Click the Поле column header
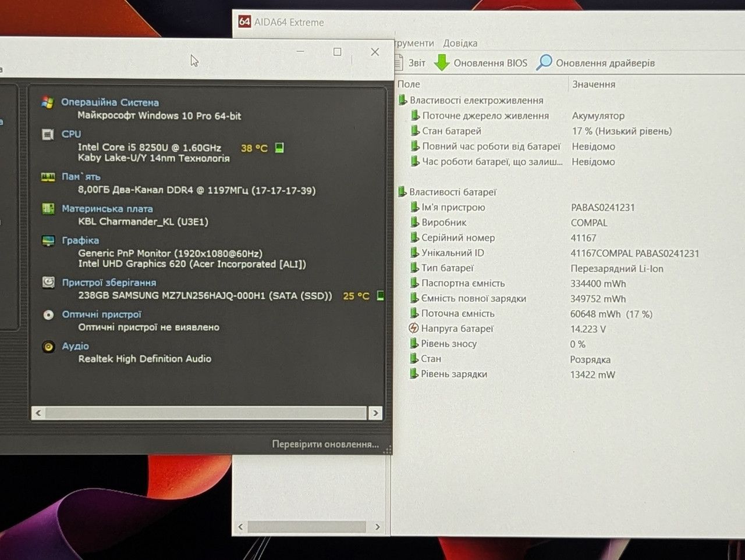This screenshot has height=560, width=745. (x=409, y=84)
